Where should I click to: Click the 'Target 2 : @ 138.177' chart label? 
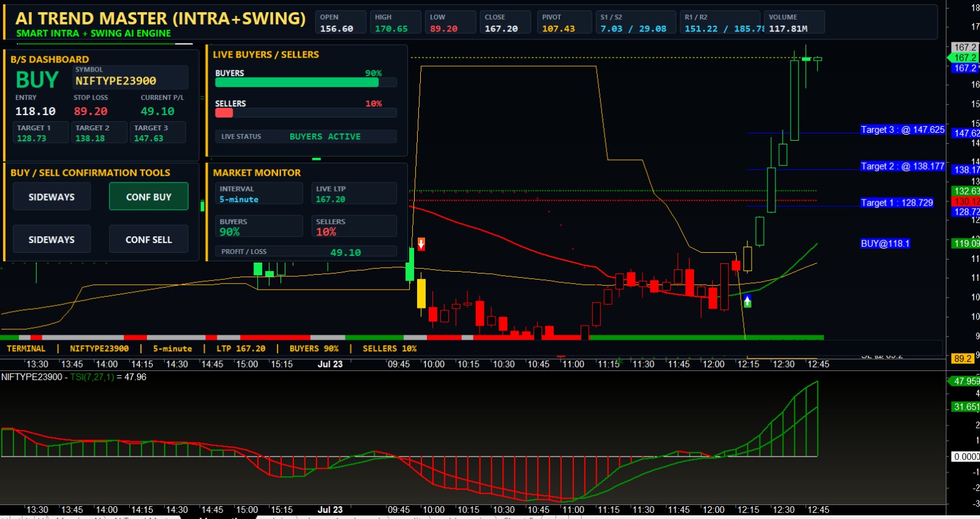click(x=903, y=166)
